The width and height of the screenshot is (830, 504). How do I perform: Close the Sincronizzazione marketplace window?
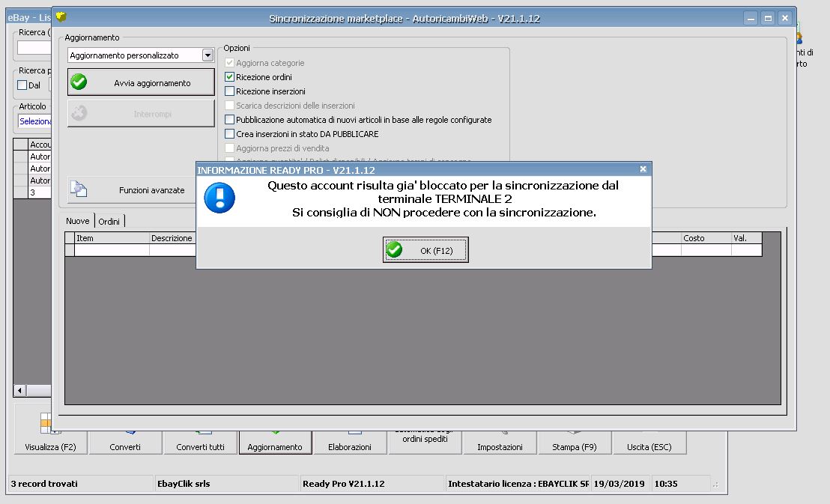[785, 19]
